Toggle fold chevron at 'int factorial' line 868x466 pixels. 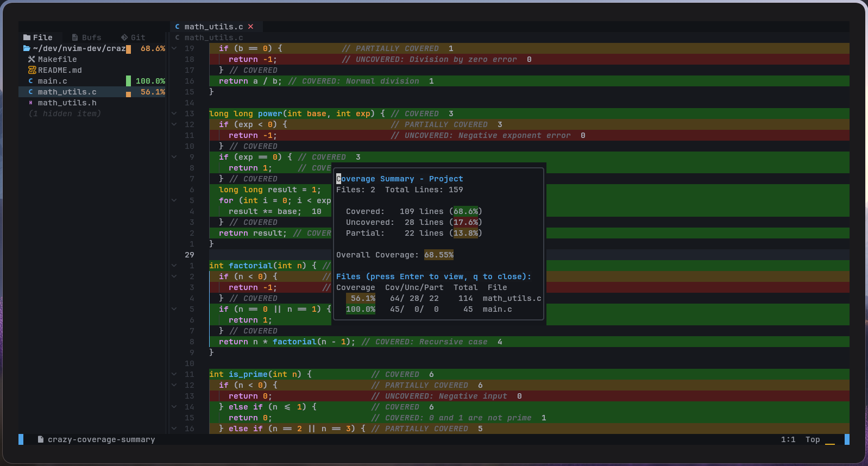(x=174, y=266)
